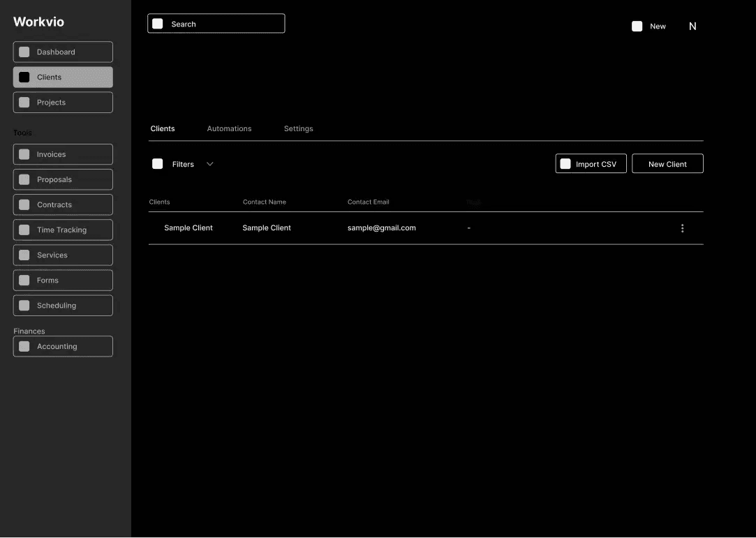The image size is (756, 538).
Task: Click the New Client button
Action: click(667, 164)
